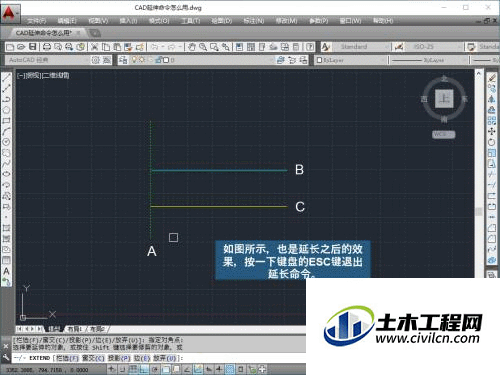The height and width of the screenshot is (375, 500).
Task: Choose the 窗交(C) command option
Action: click(93, 358)
